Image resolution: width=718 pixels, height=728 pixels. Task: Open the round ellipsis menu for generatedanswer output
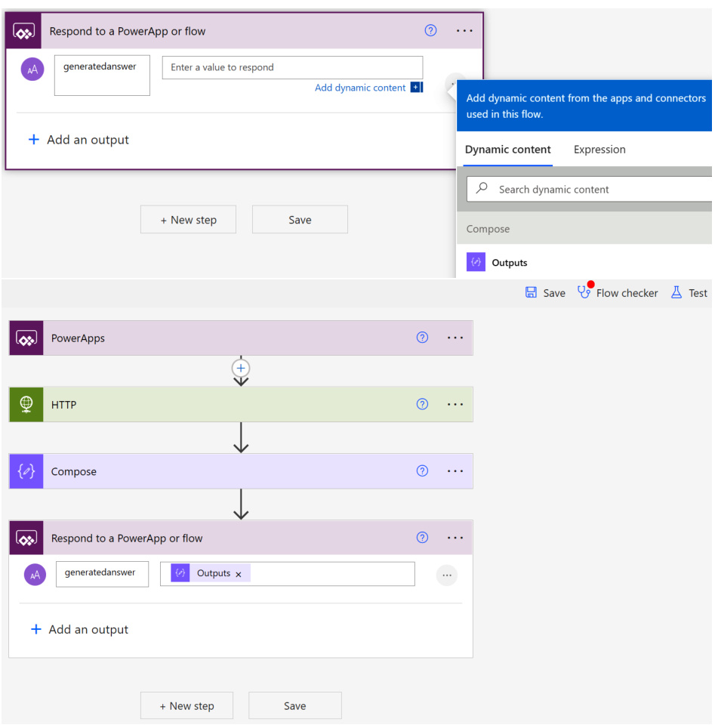click(446, 575)
